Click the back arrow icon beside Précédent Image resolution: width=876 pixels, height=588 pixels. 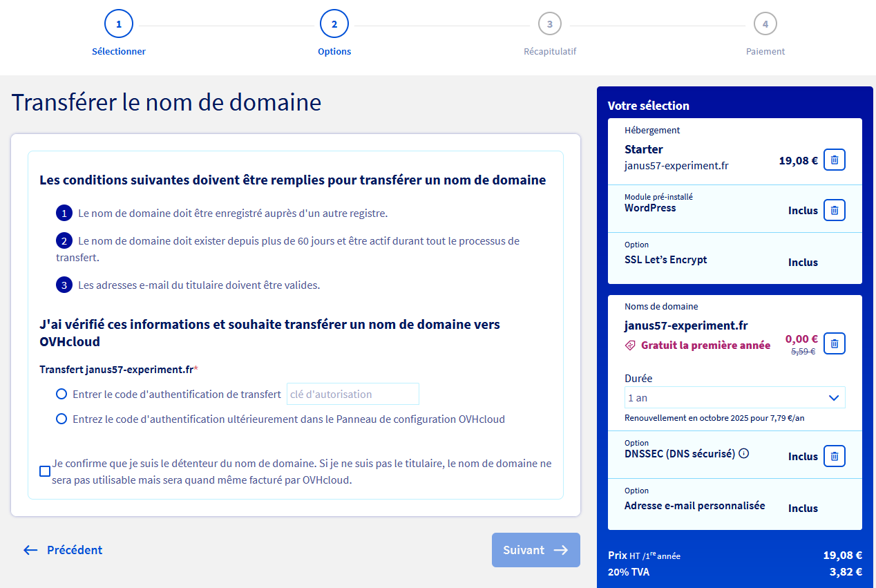(x=30, y=550)
